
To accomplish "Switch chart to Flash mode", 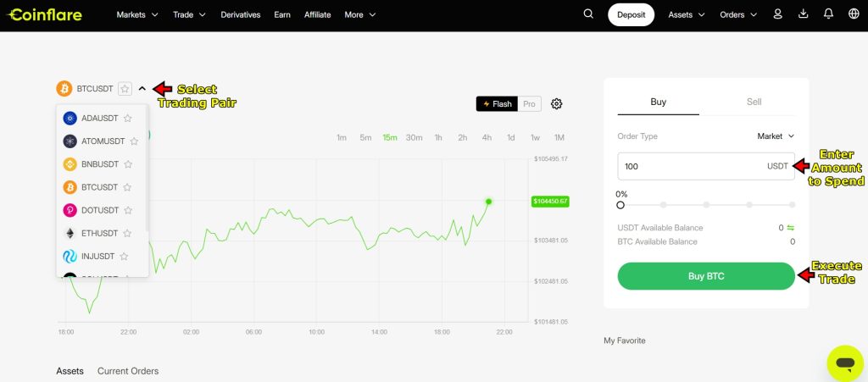I will (x=497, y=104).
